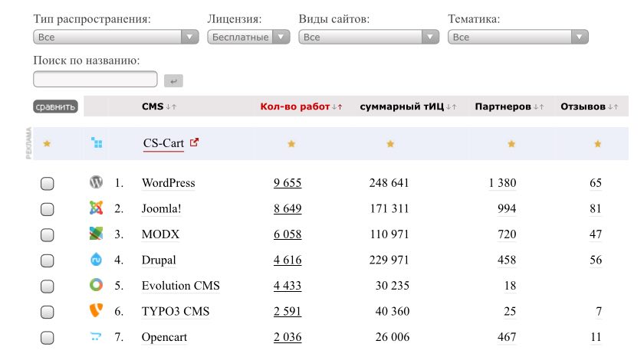644x357 pixels.
Task: Open Opencart works count 2 036
Action: (x=287, y=337)
